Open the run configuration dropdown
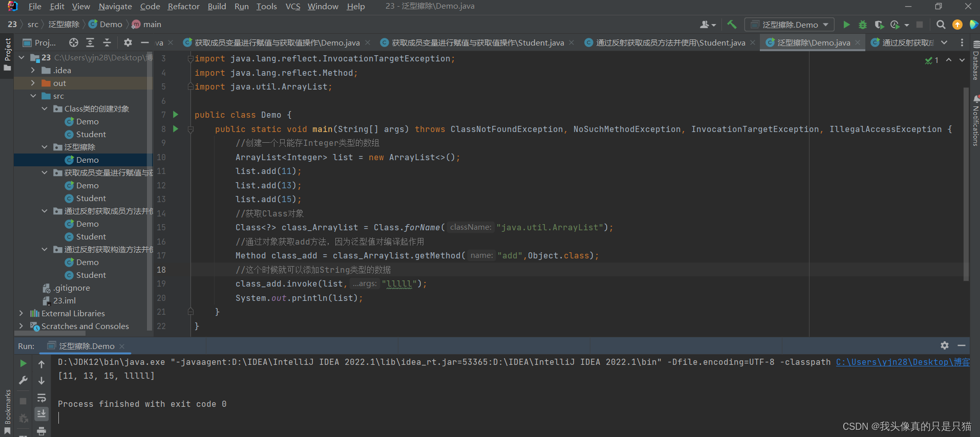The height and width of the screenshot is (437, 980). (790, 25)
